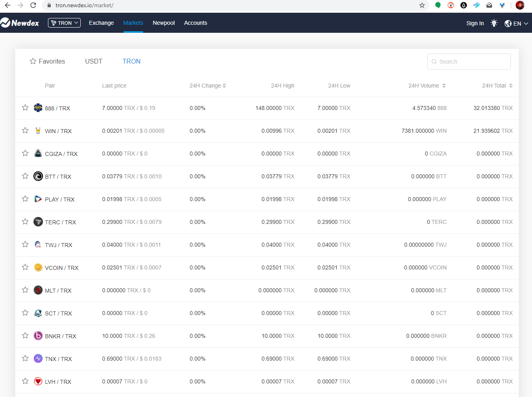Click the 32.013380 TRX total value

click(493, 108)
